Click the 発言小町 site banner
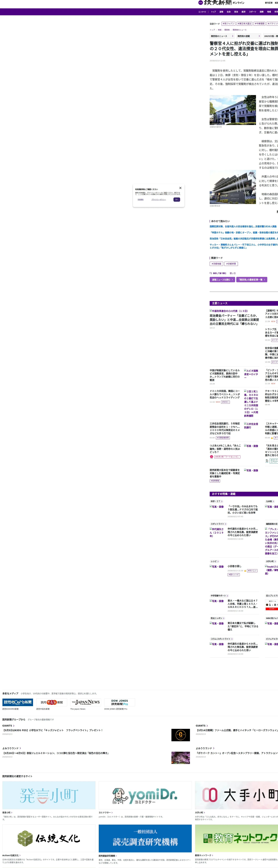The width and height of the screenshot is (278, 868). click(x=49, y=795)
